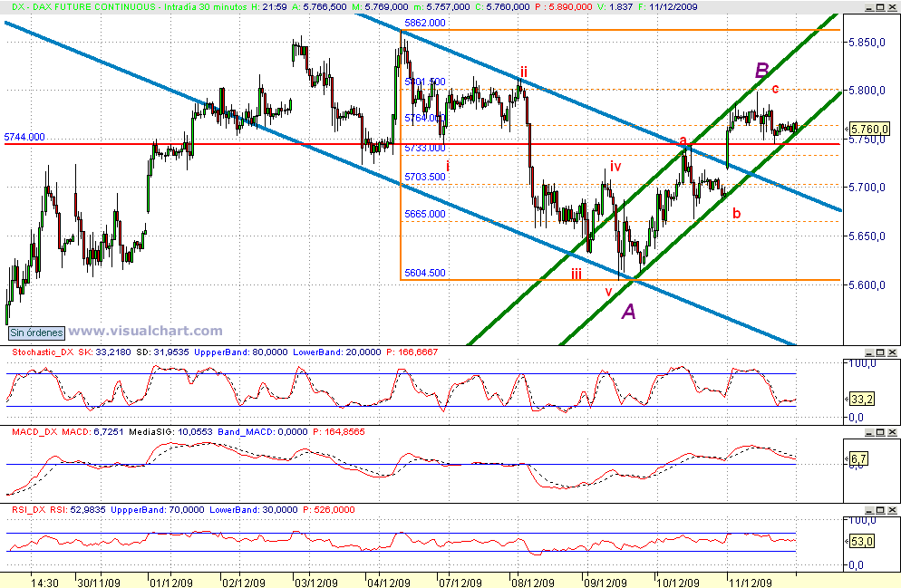Click the 30/11/09 date on time axis
901x588 pixels.
(x=99, y=583)
